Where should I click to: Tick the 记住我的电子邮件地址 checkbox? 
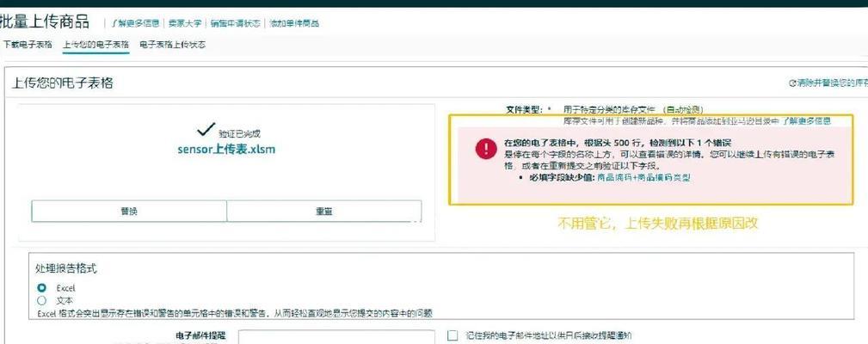point(452,335)
